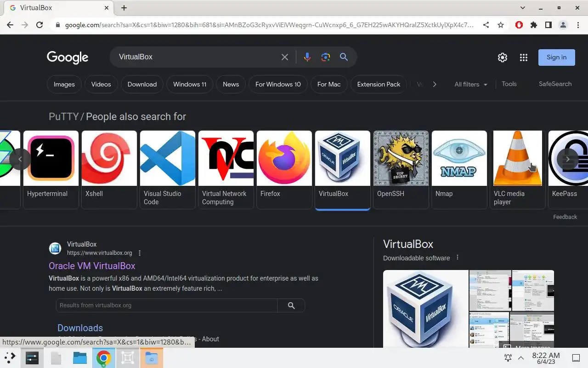The height and width of the screenshot is (368, 588).
Task: Select the For Windows 10 chip
Action: point(278,84)
